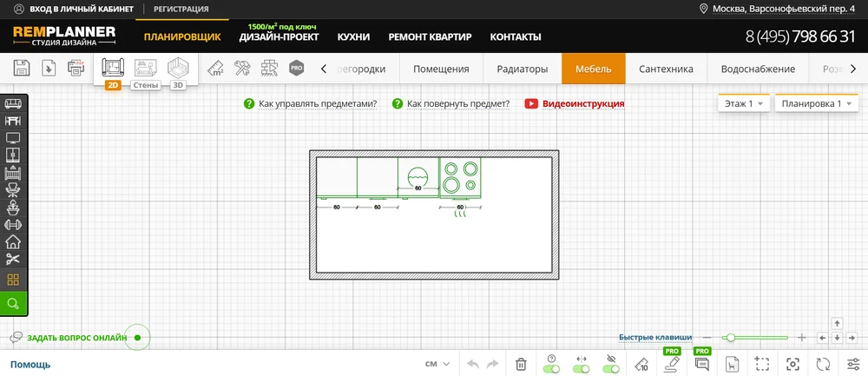This screenshot has height=376, width=868.
Task: Open the green search button in sidebar
Action: 13,304
